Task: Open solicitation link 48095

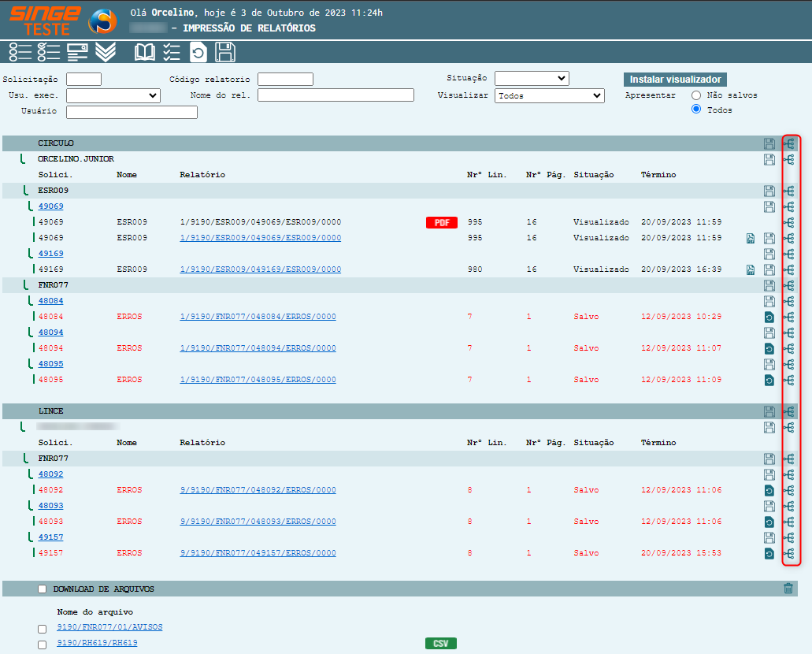Action: coord(50,364)
